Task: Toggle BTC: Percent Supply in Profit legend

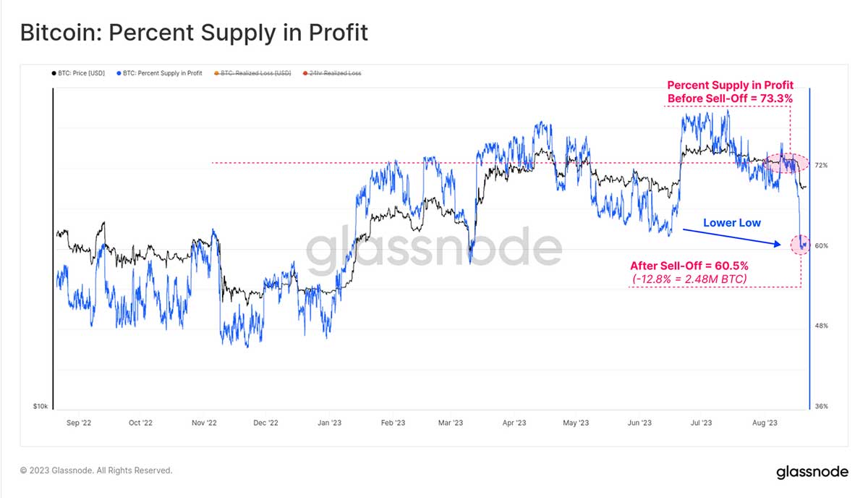Action: tap(159, 73)
